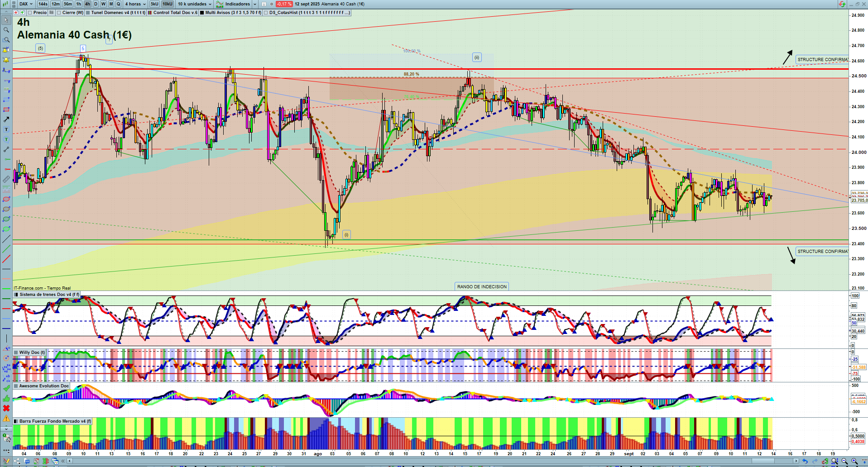
Task: Select the green checkmark tool
Action: pos(6,388)
